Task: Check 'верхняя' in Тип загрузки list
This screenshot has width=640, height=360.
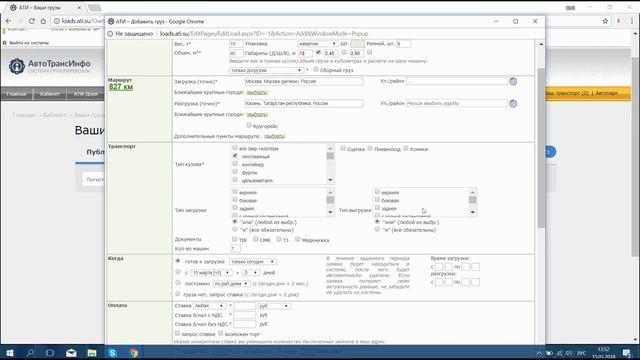Action: tap(235, 191)
